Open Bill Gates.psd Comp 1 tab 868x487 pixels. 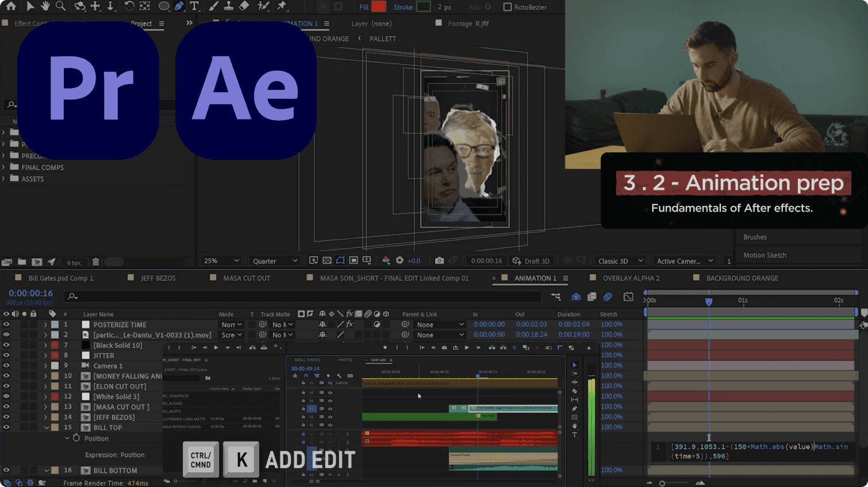(60, 278)
